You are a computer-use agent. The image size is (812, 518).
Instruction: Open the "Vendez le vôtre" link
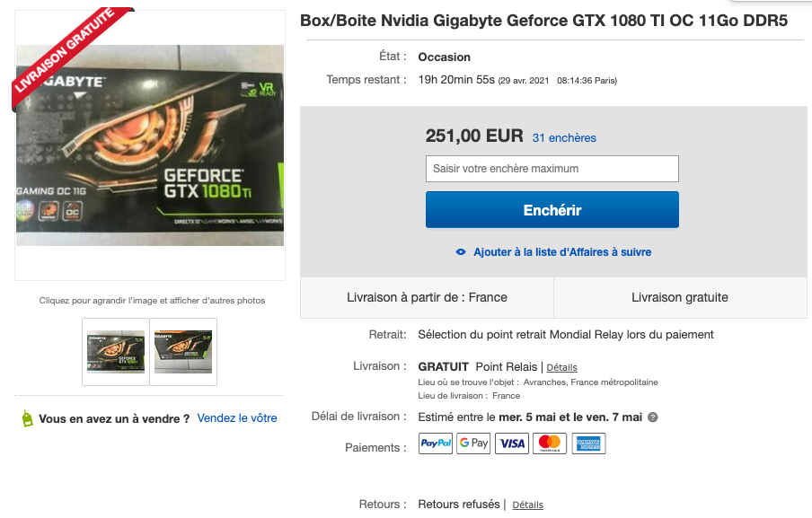tap(237, 418)
